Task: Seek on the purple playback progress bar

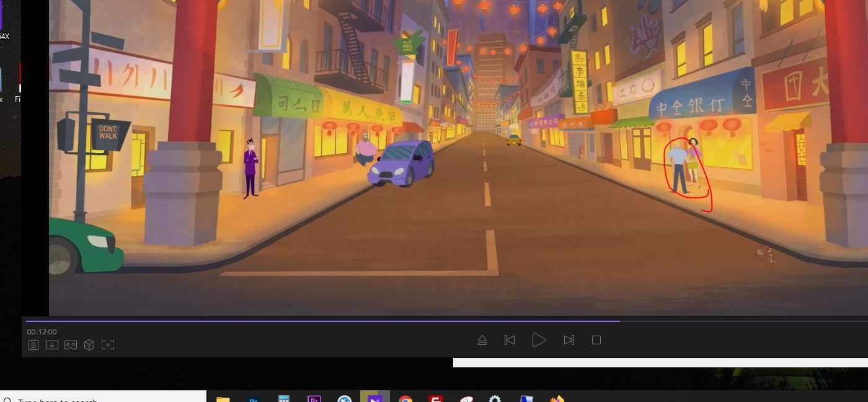Action: pyautogui.click(x=322, y=321)
